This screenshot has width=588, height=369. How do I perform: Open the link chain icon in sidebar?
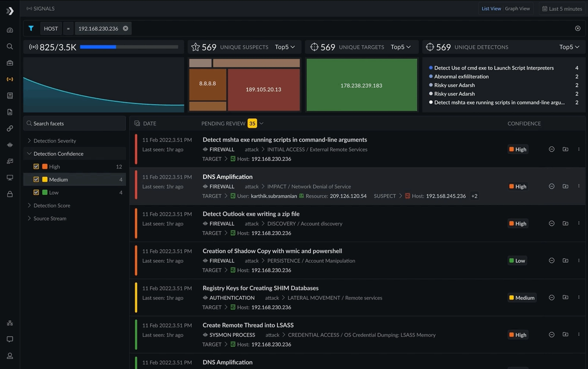(10, 128)
